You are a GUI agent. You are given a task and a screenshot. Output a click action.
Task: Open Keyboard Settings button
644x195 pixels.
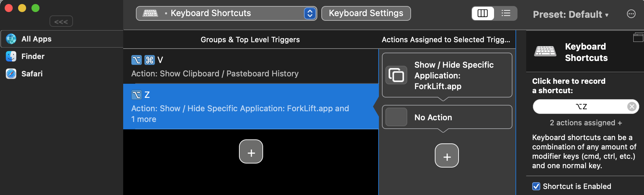(x=366, y=13)
